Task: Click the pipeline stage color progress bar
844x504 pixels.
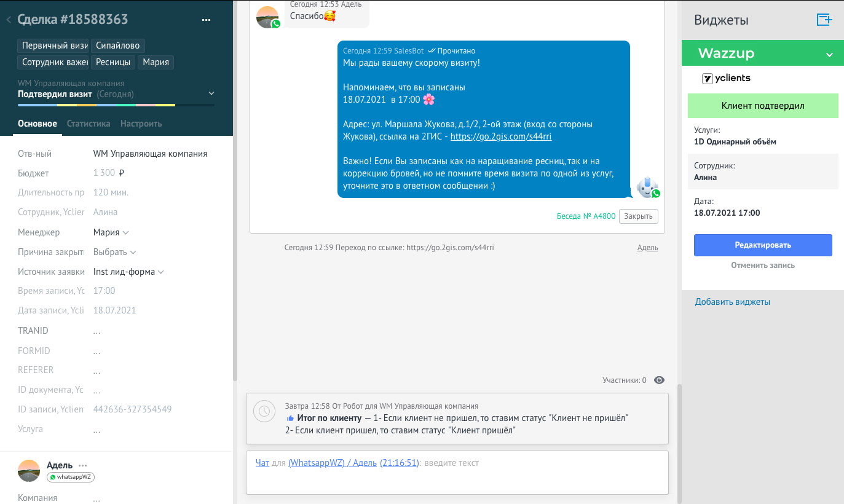Action: (x=116, y=105)
